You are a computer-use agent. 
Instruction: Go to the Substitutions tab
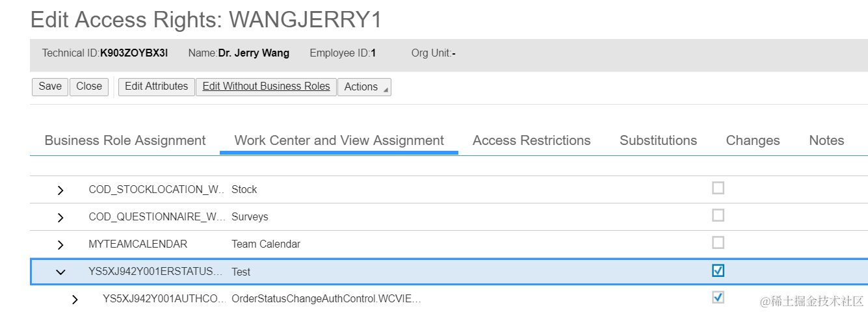pos(658,140)
